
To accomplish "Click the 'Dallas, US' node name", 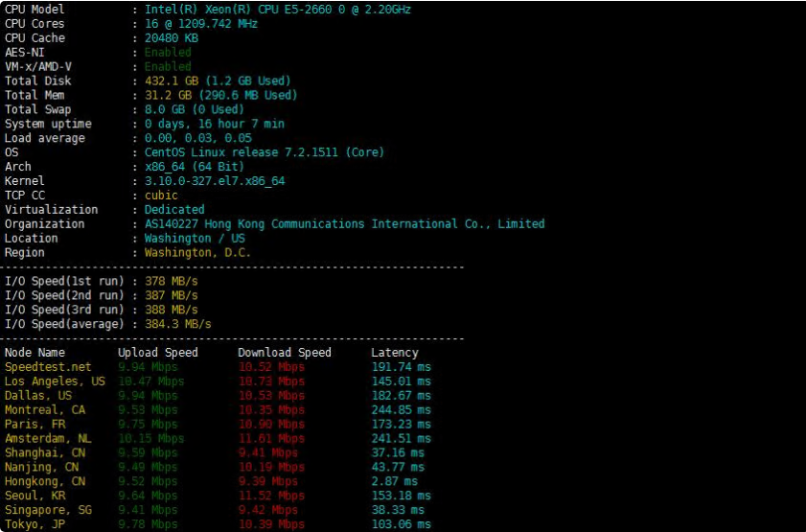I will pos(38,396).
